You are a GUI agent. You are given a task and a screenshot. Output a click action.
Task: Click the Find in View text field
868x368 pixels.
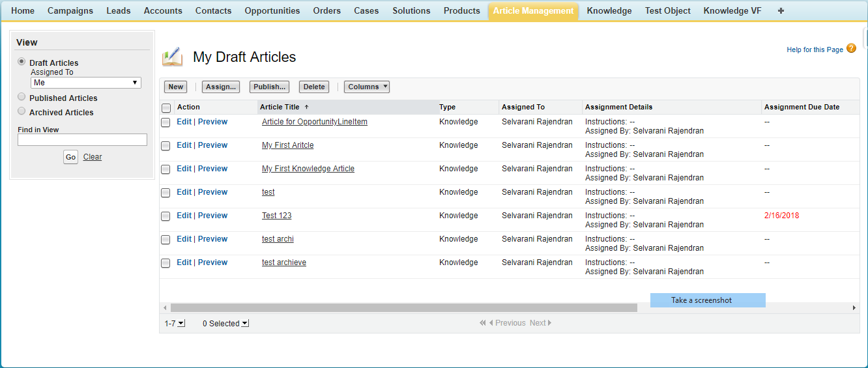click(82, 140)
